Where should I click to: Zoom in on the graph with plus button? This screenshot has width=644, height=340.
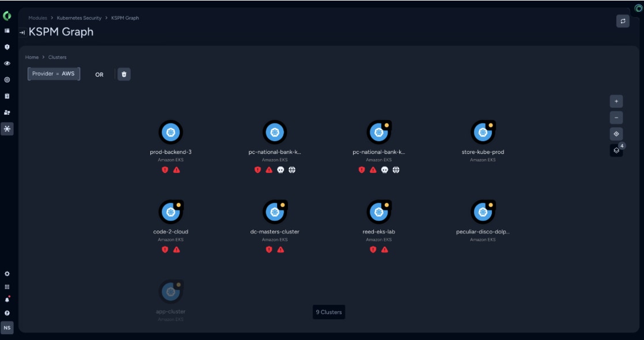(616, 101)
